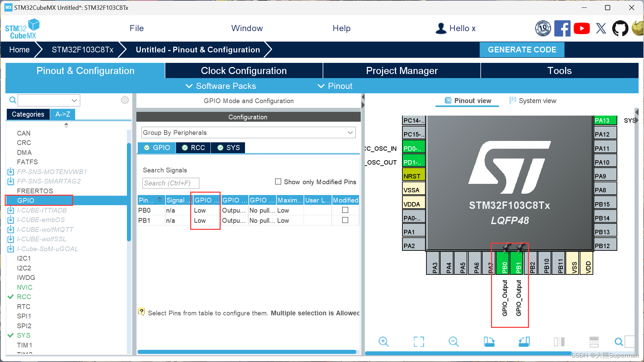Click the download icon beside FP-SNS-SMARTAG2
644x362 pixels.
(10, 181)
